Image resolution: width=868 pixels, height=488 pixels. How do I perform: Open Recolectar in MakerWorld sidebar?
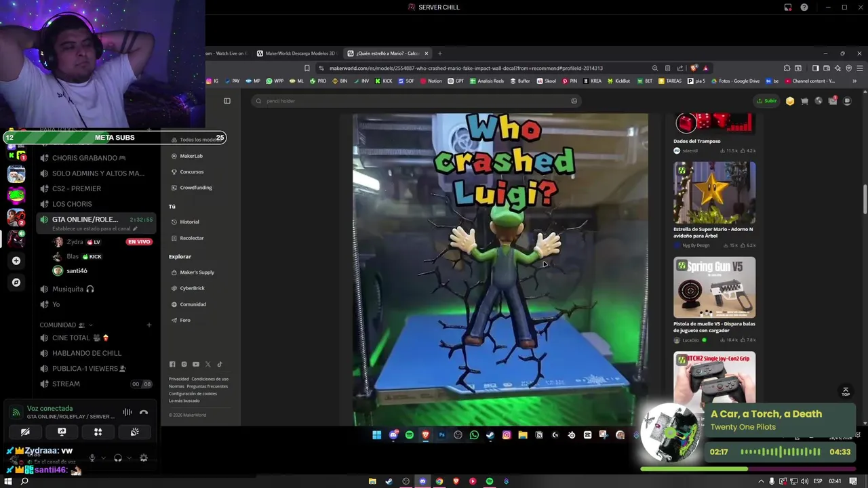pyautogui.click(x=191, y=238)
